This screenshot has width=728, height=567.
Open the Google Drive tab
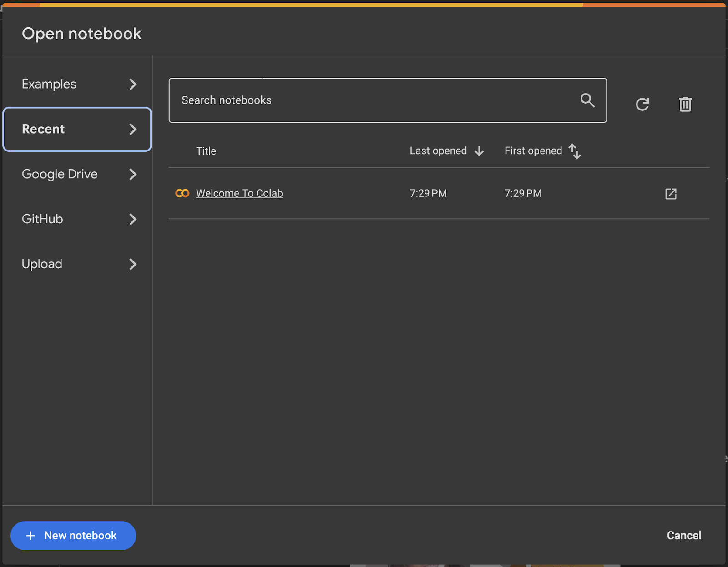click(77, 174)
